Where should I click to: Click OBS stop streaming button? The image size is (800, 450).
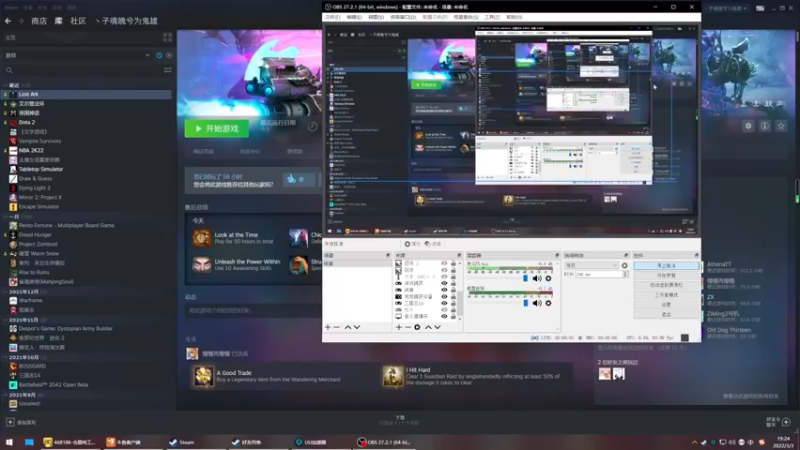click(x=666, y=266)
